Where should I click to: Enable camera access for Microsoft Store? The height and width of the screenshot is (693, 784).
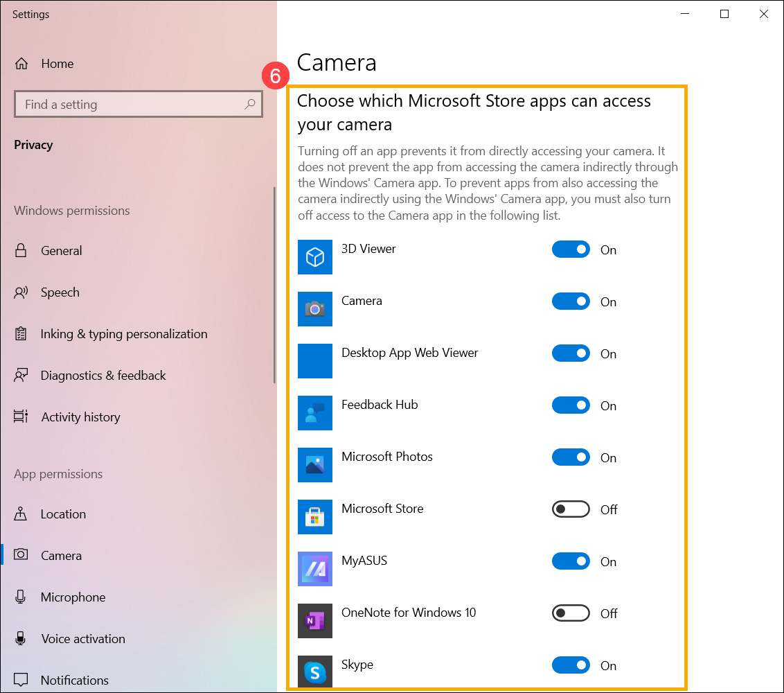click(571, 509)
